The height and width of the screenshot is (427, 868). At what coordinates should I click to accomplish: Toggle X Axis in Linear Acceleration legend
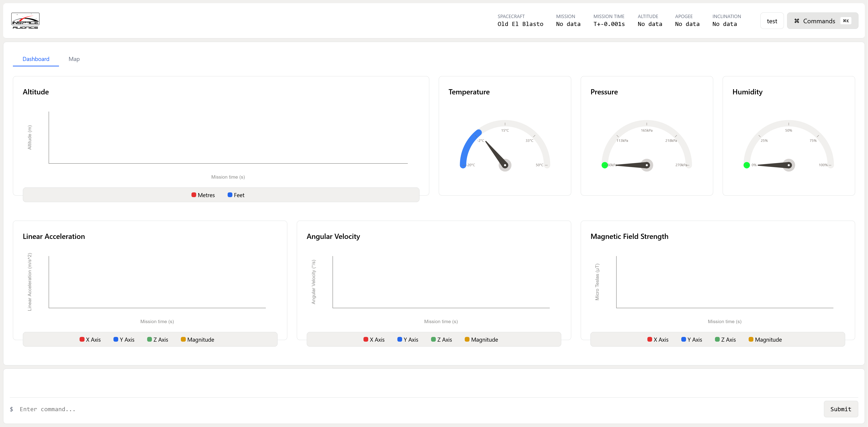[x=90, y=340]
